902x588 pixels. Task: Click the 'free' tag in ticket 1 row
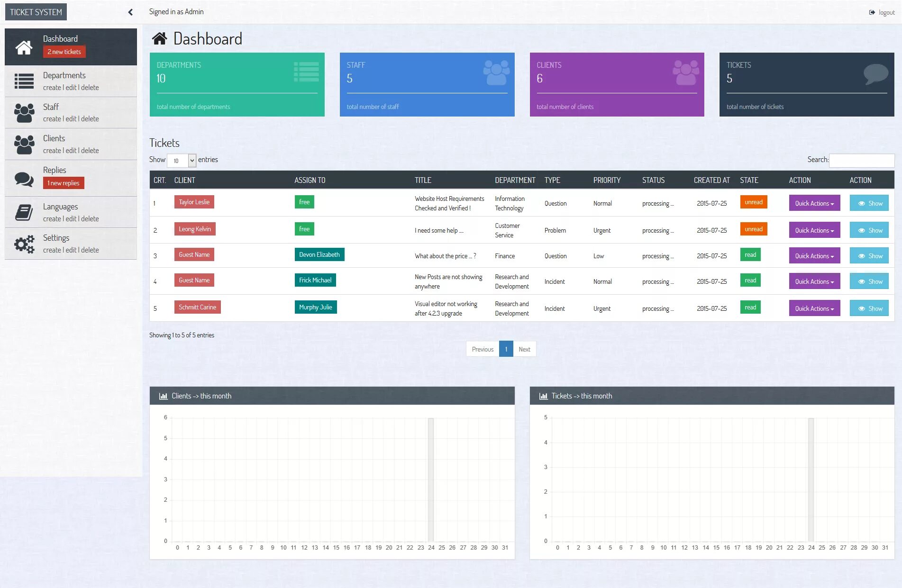[x=304, y=202]
